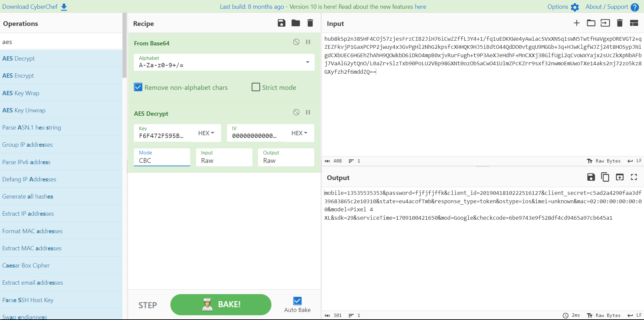
Task: Select Parse SSH Host Key operation
Action: (61, 300)
